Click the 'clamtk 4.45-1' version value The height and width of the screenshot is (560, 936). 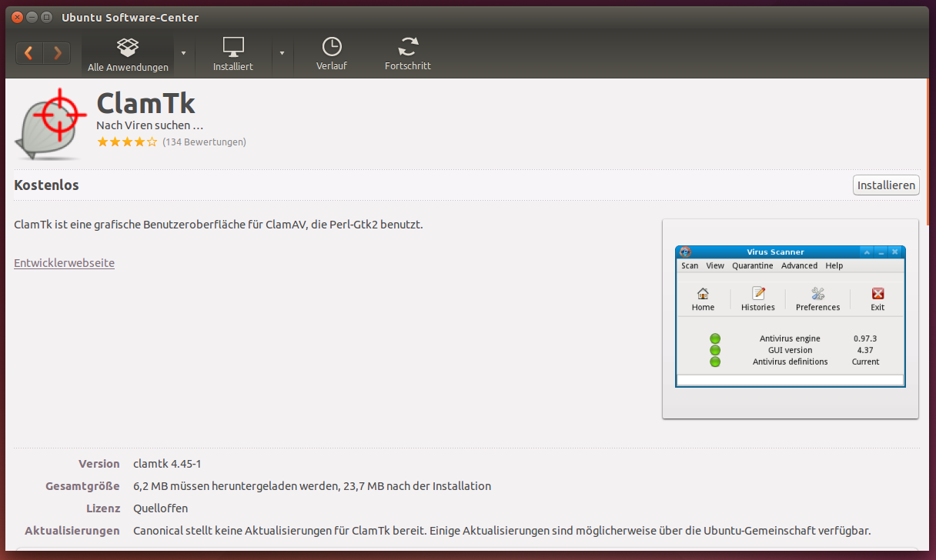click(167, 464)
